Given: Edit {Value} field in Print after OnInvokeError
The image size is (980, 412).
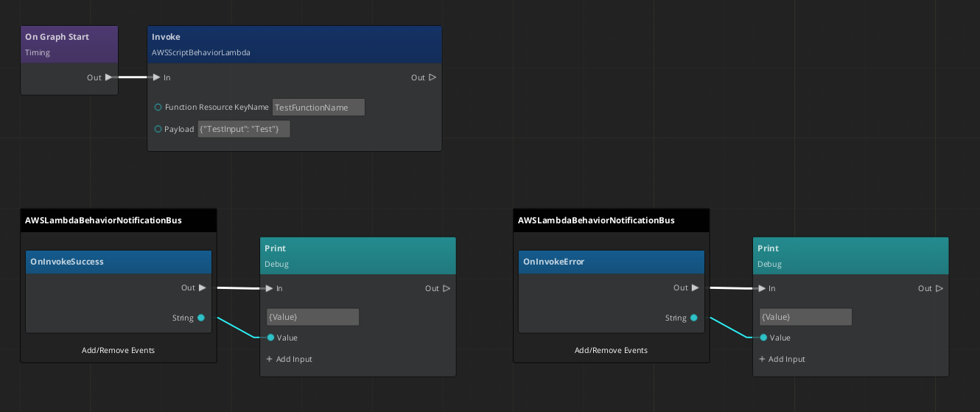Looking at the screenshot, I should tap(805, 317).
